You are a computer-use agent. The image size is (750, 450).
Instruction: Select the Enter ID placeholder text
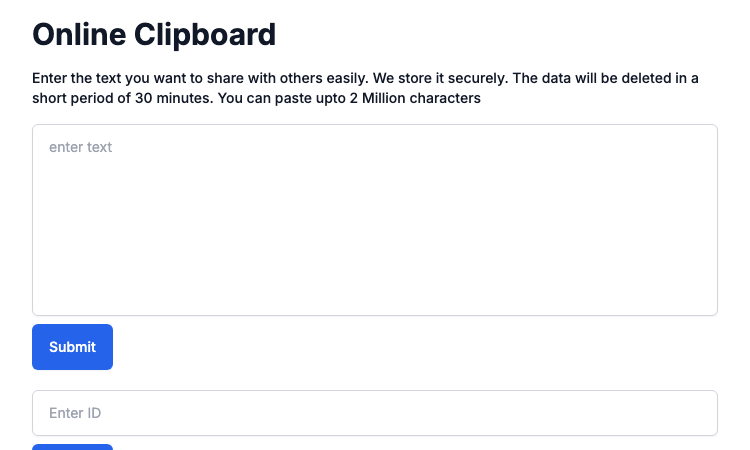pyautogui.click(x=75, y=413)
